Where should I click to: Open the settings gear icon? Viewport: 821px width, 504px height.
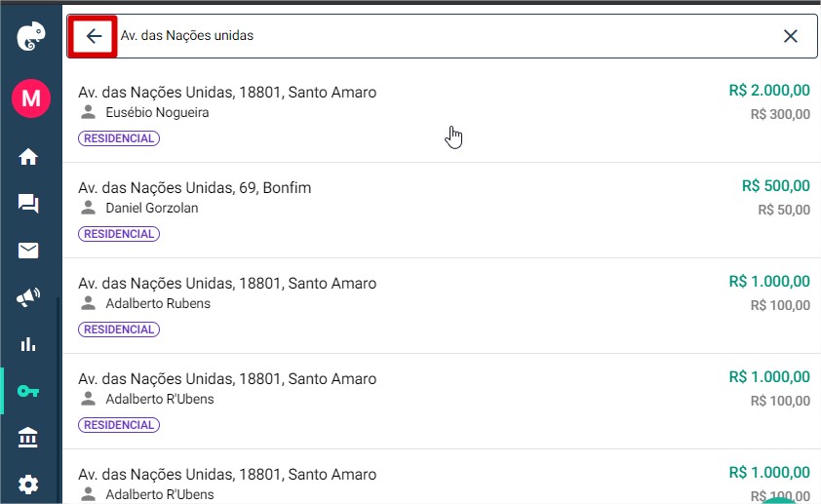click(x=28, y=485)
